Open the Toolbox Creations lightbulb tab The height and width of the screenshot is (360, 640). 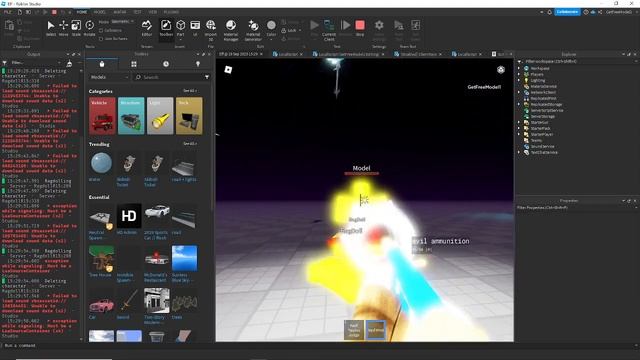tap(198, 64)
